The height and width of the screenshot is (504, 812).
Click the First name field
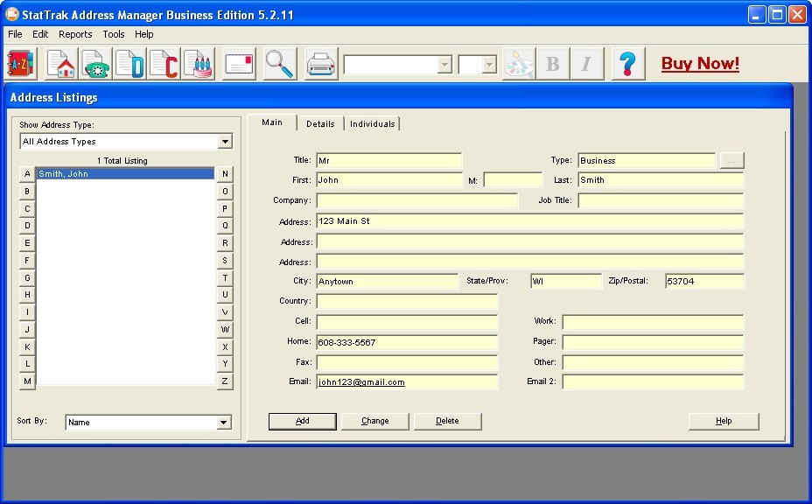click(x=388, y=180)
